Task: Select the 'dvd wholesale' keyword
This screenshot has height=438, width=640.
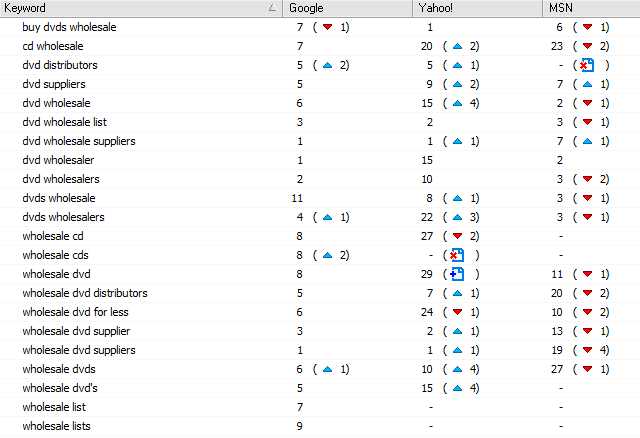Action: pyautogui.click(x=56, y=103)
